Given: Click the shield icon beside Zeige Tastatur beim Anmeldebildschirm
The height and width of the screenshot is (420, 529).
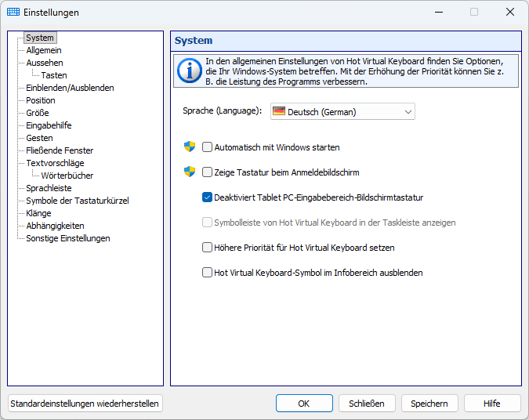Looking at the screenshot, I should pyautogui.click(x=190, y=172).
